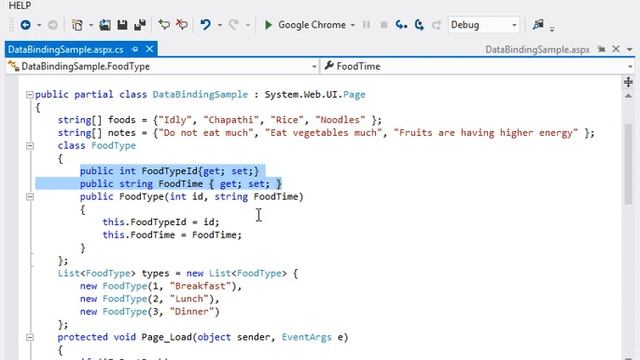Click the Step Into debug icon
640x360 pixels.
pos(401,25)
